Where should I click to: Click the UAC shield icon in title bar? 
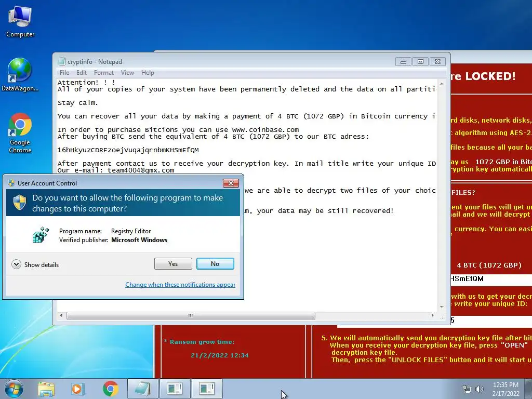point(11,183)
